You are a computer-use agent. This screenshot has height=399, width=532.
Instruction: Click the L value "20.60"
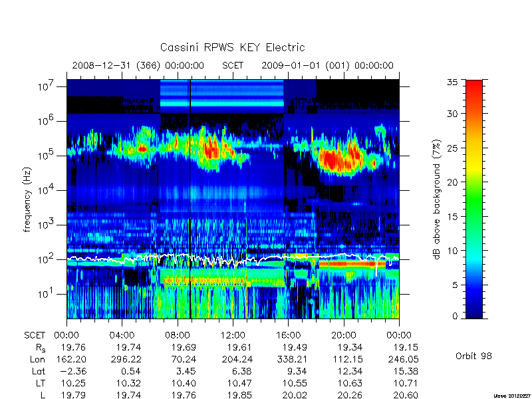(x=406, y=395)
